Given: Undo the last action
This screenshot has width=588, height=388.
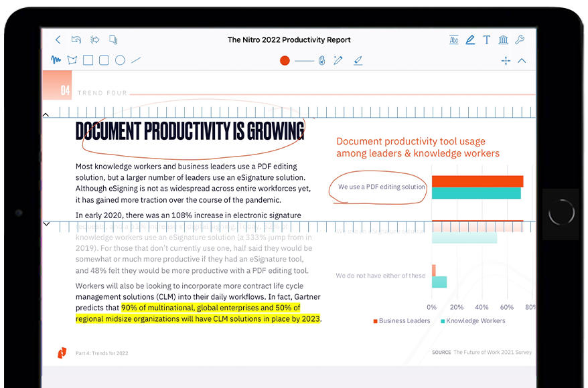Looking at the screenshot, I should click(x=76, y=39).
